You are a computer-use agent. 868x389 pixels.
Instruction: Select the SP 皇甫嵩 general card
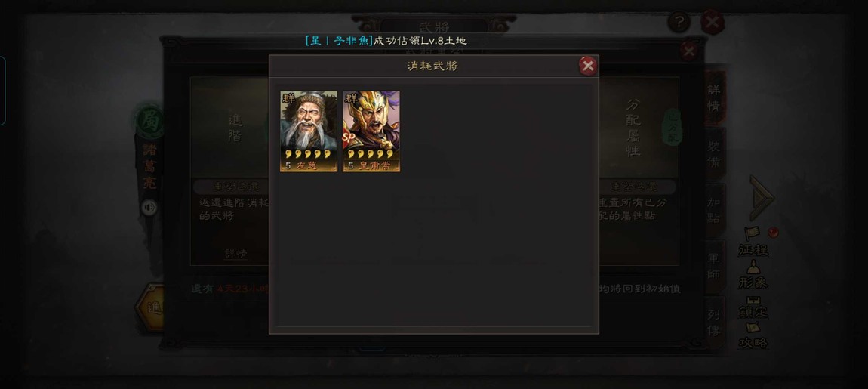[371, 131]
